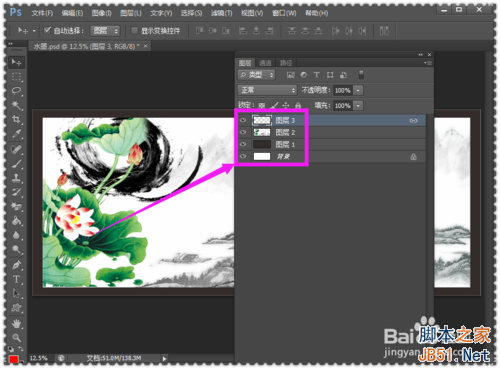Select the Clone Stamp tool
The height and width of the screenshot is (369, 500).
point(16,178)
